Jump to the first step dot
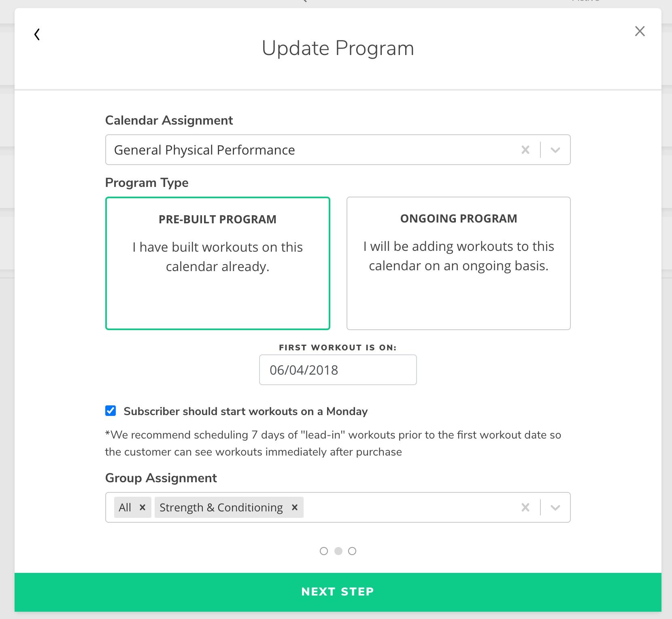 click(x=324, y=551)
